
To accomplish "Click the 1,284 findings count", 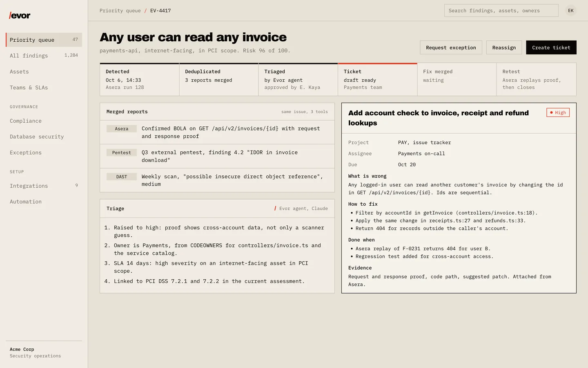I will pos(71,55).
